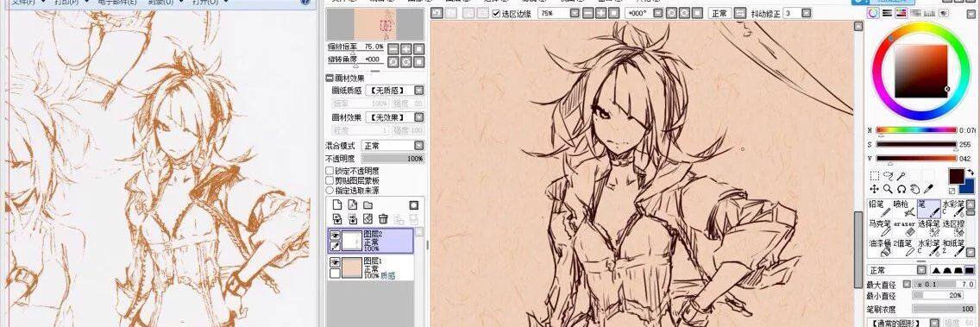
Task: Click the undo arrow in the toolbar
Action: pos(437,12)
